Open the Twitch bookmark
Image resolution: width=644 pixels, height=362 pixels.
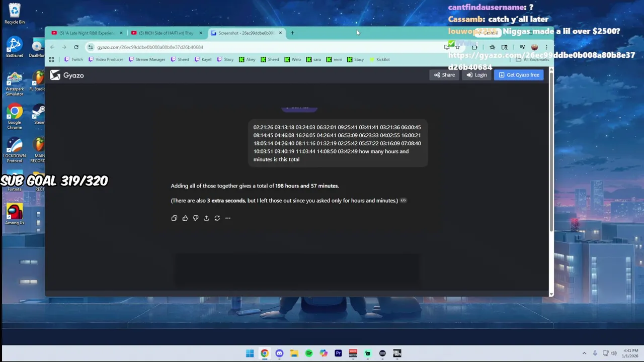pos(73,59)
